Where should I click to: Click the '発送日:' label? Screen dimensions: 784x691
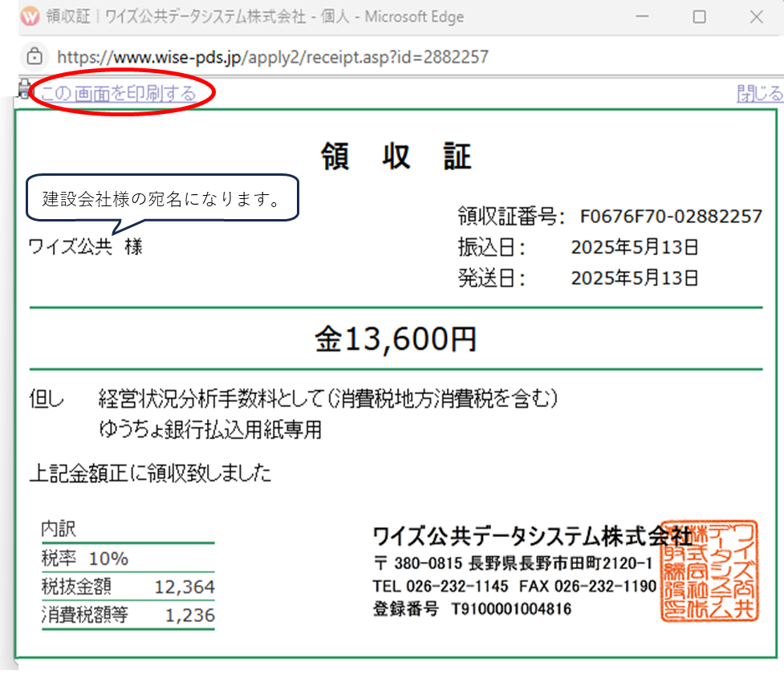click(491, 278)
